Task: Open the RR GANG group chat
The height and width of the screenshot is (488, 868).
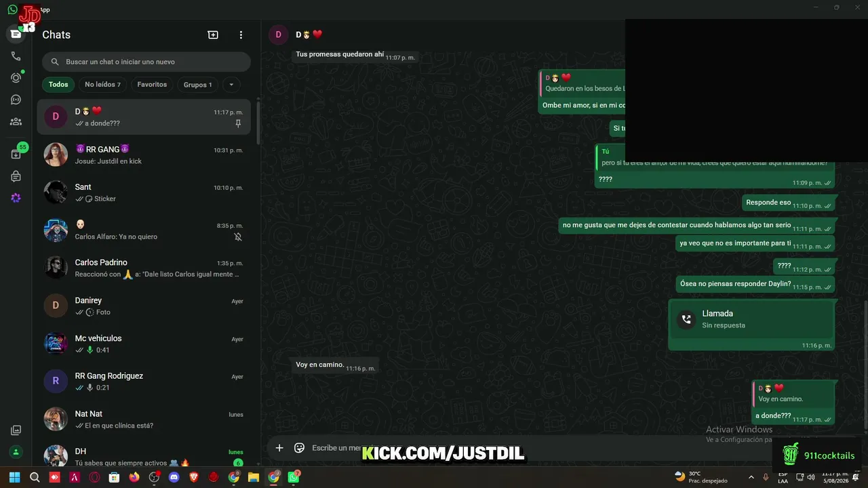Action: tap(144, 155)
